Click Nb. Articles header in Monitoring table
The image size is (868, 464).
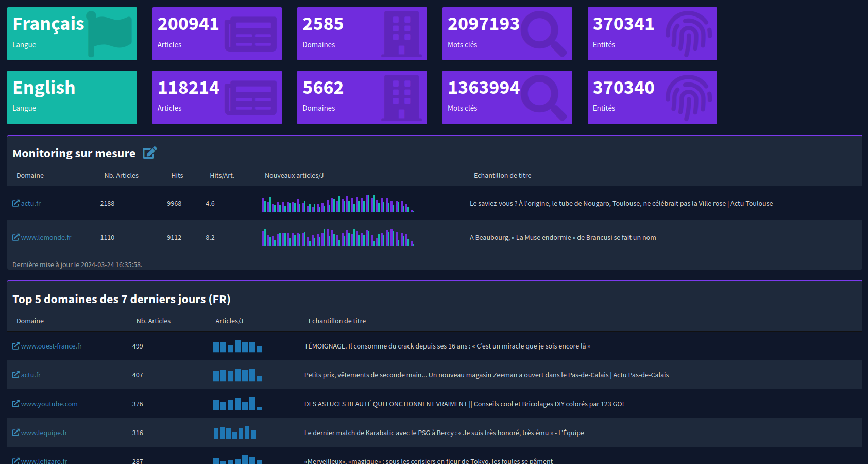122,175
